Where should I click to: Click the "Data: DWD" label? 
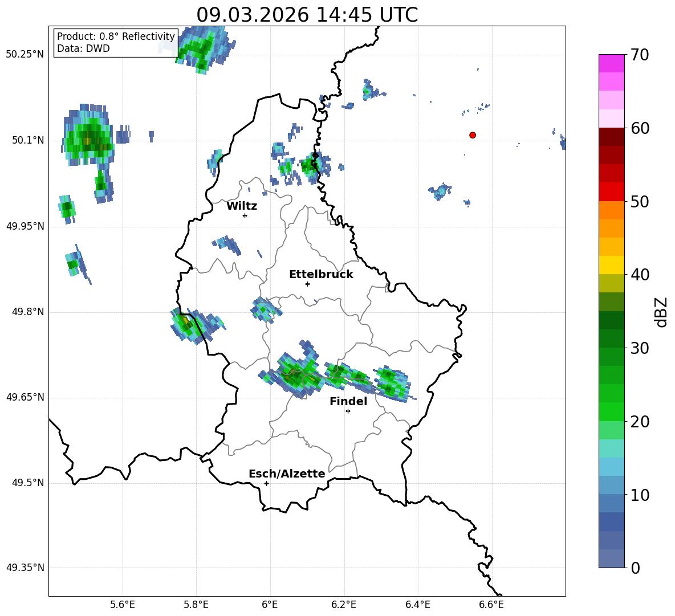pos(83,48)
